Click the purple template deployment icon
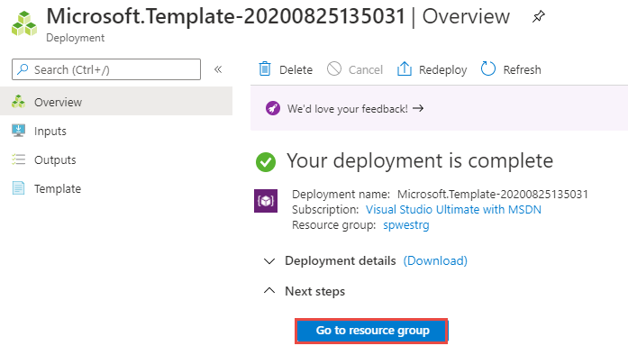This screenshot has width=628, height=364. click(266, 202)
